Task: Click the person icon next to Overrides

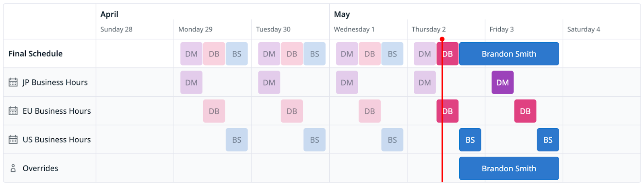Action: [13, 168]
